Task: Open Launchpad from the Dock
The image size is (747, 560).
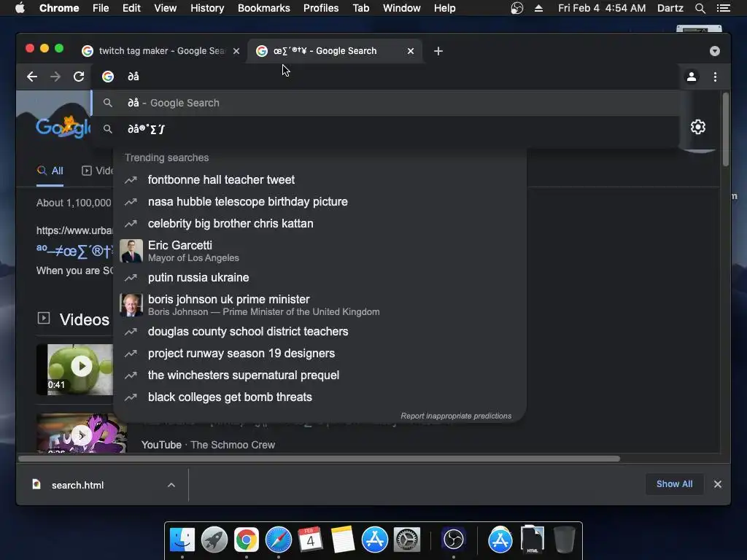Action: point(214,540)
